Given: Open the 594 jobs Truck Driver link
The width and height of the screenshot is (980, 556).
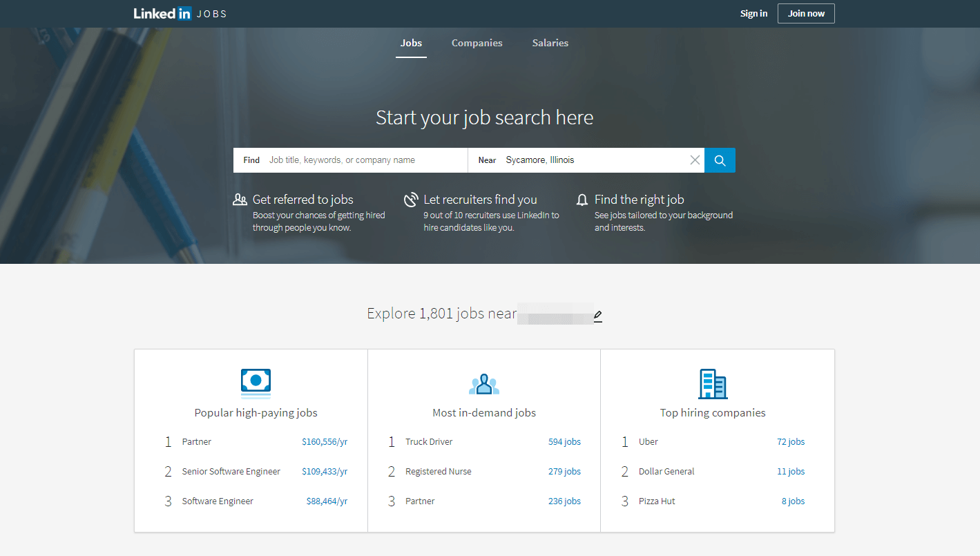Looking at the screenshot, I should click(564, 442).
